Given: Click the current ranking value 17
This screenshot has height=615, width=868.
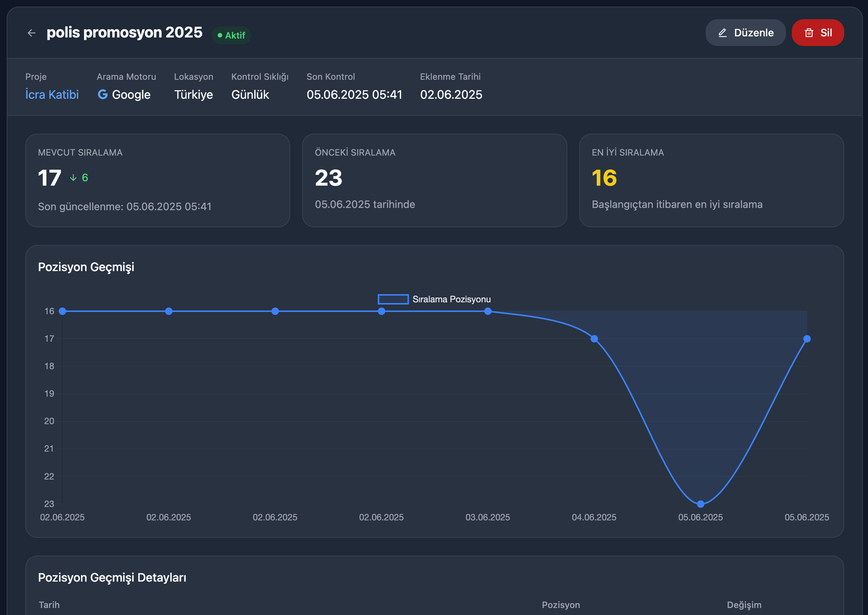Looking at the screenshot, I should click(49, 178).
